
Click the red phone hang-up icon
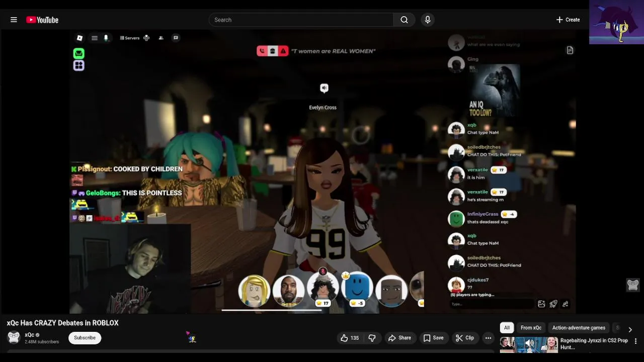click(262, 51)
